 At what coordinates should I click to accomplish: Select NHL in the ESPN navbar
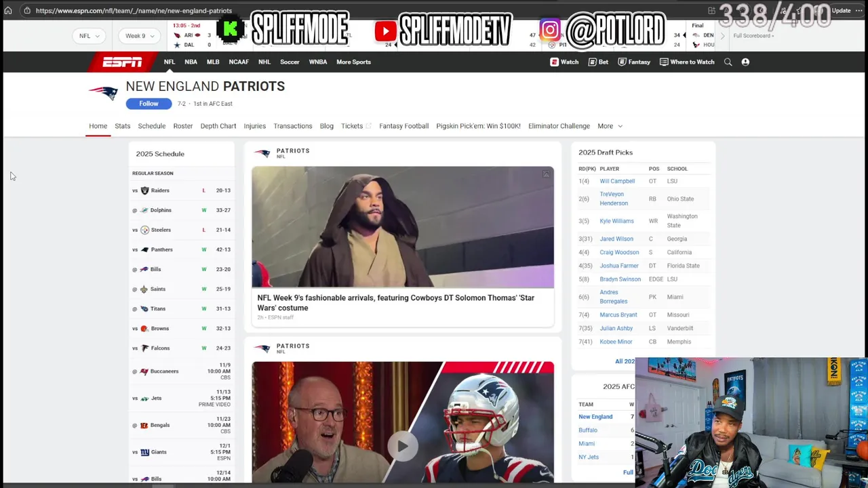[x=264, y=62]
